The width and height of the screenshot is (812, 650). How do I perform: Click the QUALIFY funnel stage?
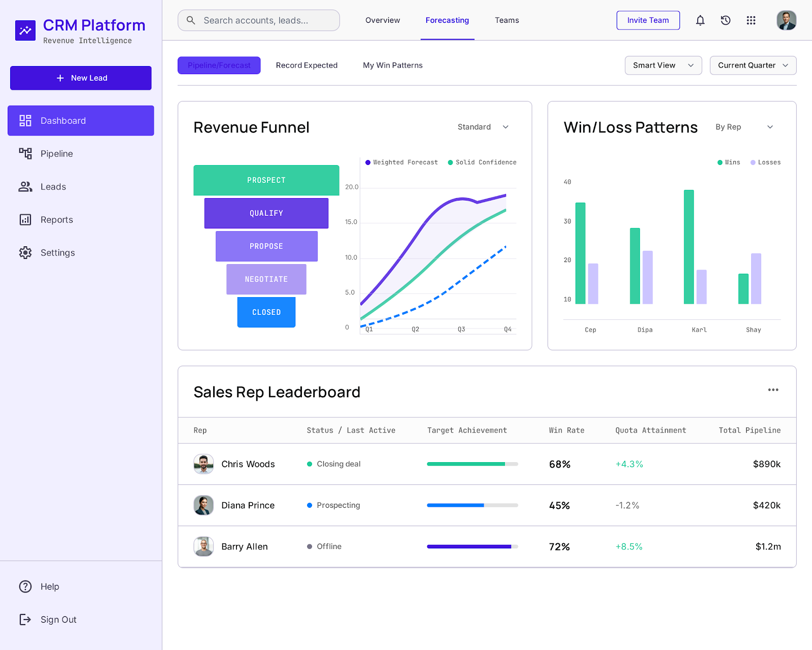pyautogui.click(x=266, y=213)
